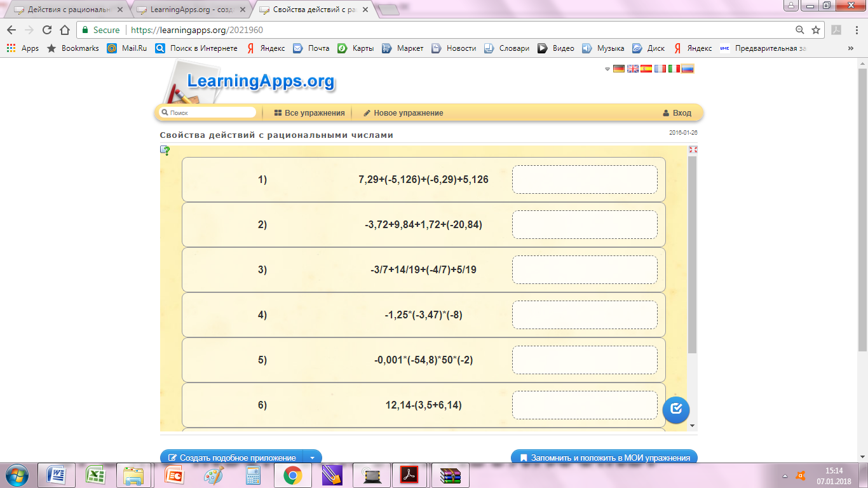The image size is (868, 488).
Task: Expand the language list arrow beside flags
Action: (607, 69)
